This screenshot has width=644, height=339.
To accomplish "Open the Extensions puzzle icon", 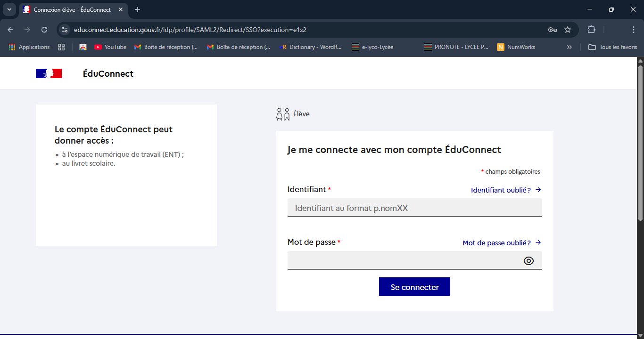I will (591, 30).
